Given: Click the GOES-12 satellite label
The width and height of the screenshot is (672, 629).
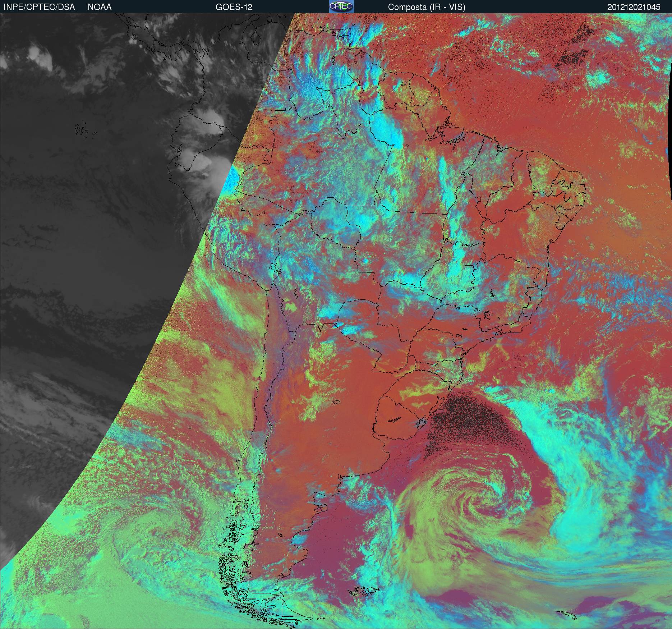Looking at the screenshot, I should point(234,7).
